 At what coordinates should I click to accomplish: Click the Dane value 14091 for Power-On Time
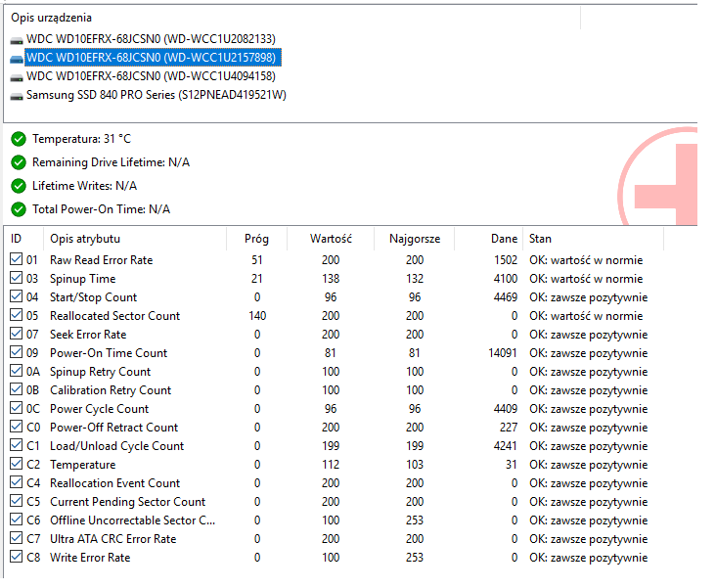[x=503, y=353]
